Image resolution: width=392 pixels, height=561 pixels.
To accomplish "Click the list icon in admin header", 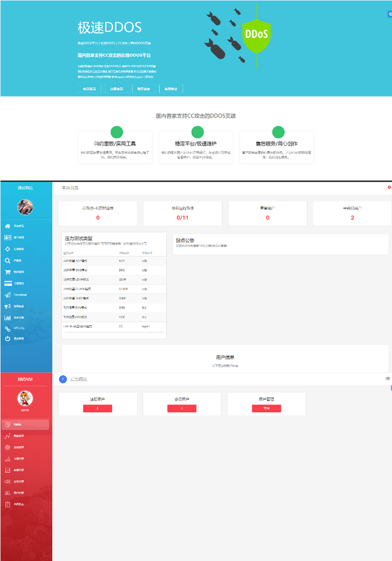I will pos(388,378).
